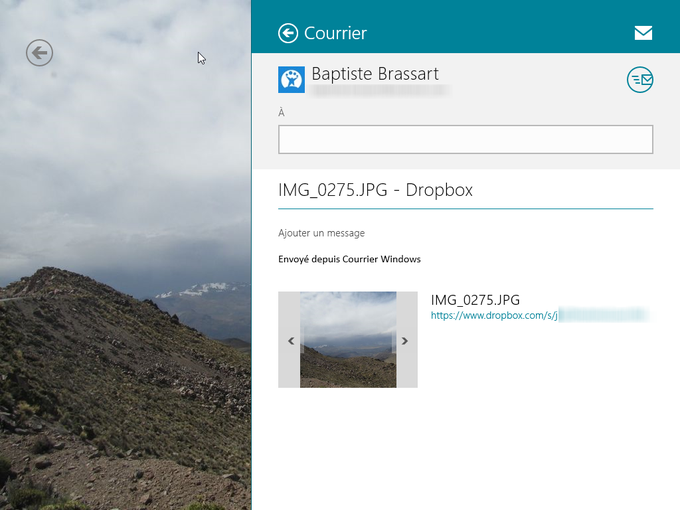The width and height of the screenshot is (680, 510).
Task: Send the email with the send icon
Action: pyautogui.click(x=640, y=80)
